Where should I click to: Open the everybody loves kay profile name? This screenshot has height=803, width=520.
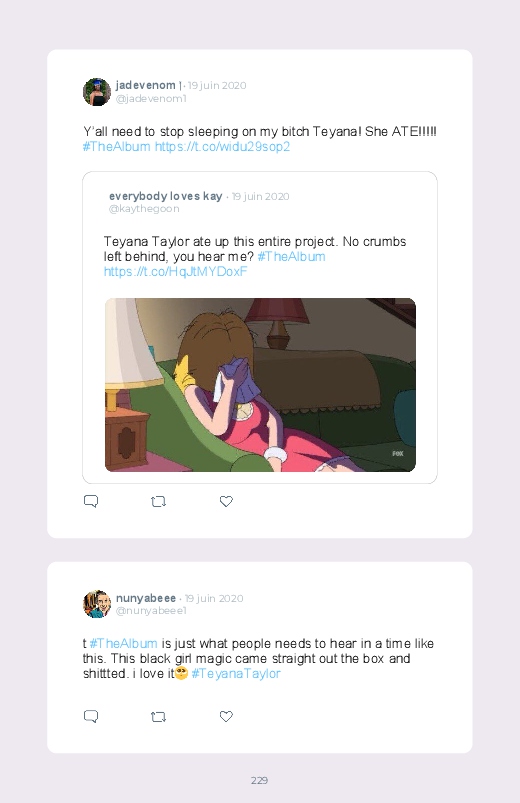pyautogui.click(x=165, y=196)
